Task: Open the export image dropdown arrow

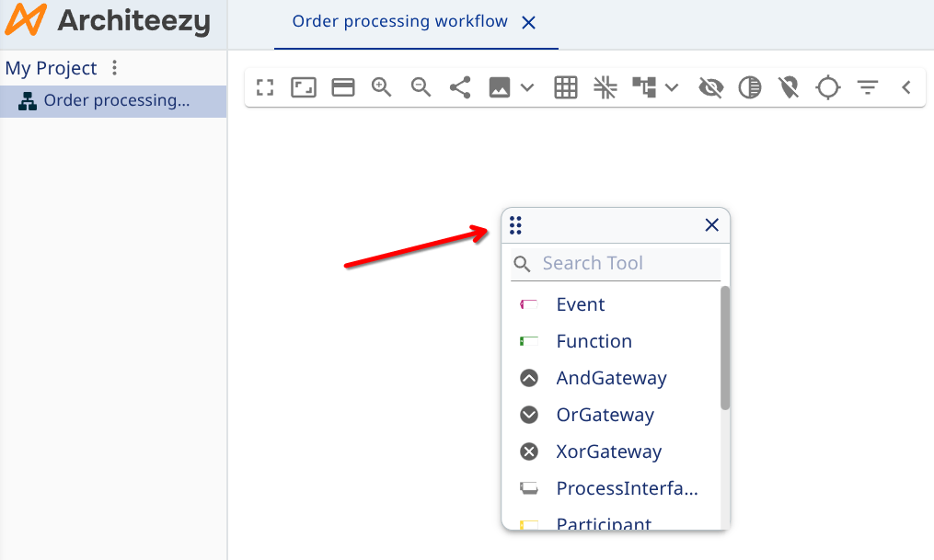Action: [x=527, y=87]
